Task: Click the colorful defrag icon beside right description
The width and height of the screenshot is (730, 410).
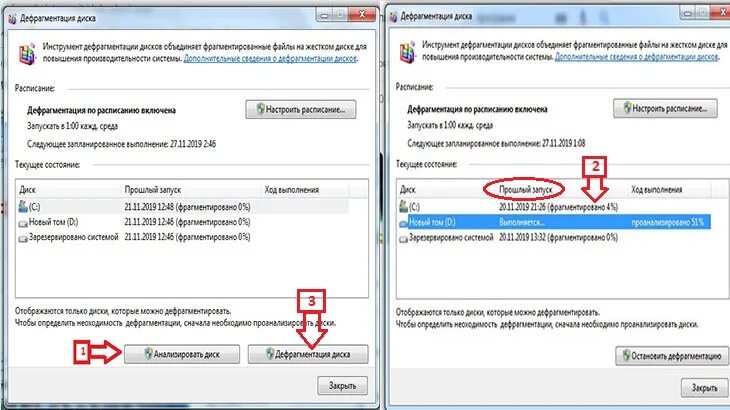Action: [407, 52]
